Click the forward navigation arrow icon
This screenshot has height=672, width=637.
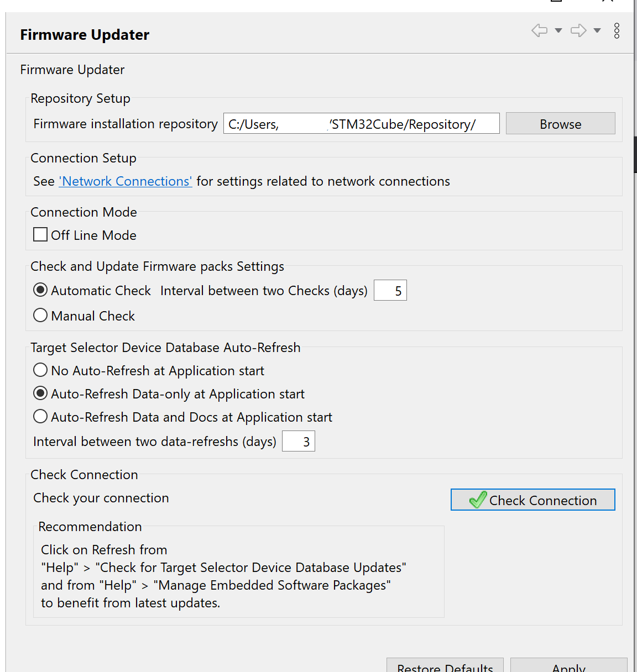[x=578, y=30]
